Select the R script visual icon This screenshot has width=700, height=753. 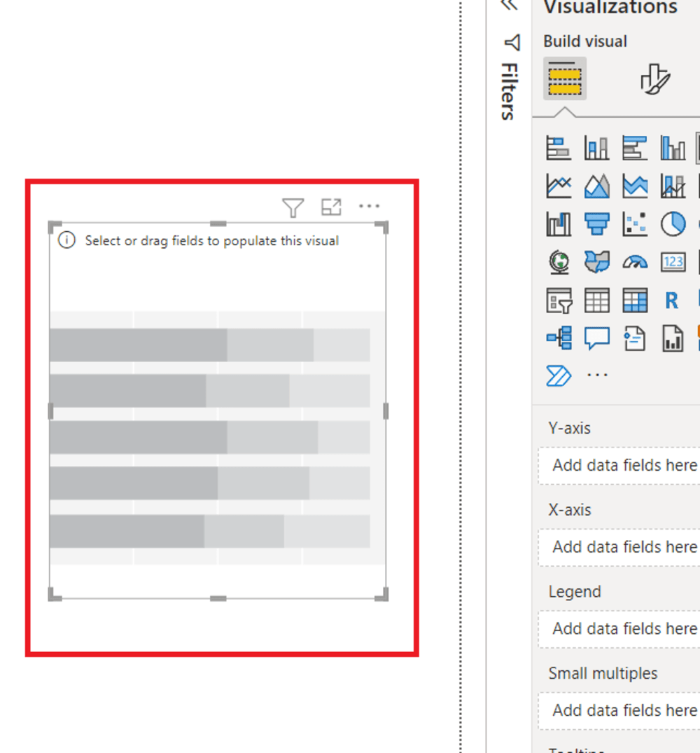coord(672,300)
